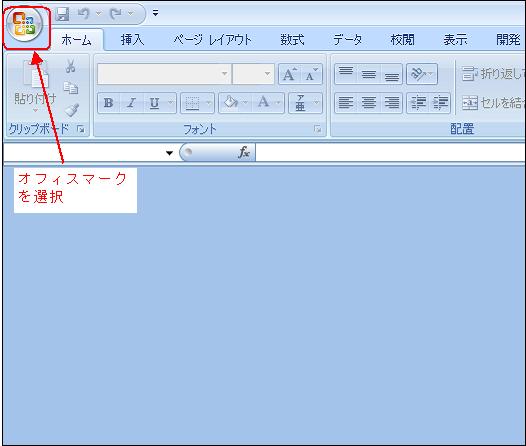Screen dimensions: 526x446
Task: Expand the font size dropdown
Action: (x=267, y=73)
